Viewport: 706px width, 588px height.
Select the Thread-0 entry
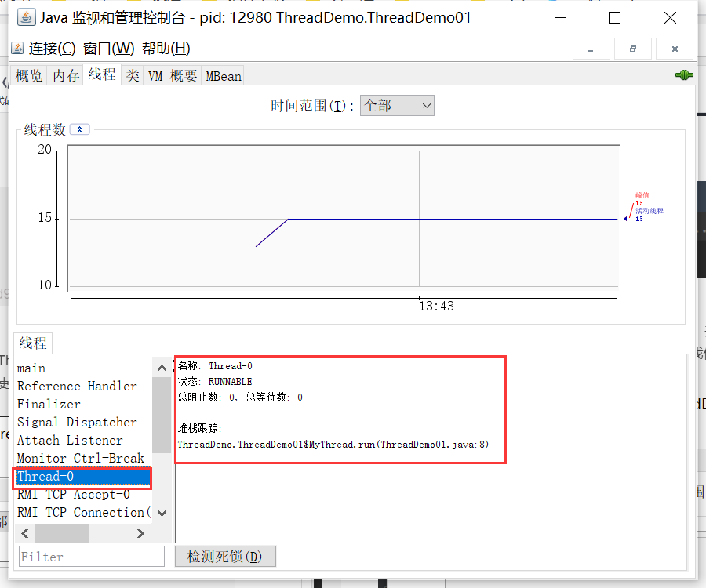click(x=83, y=477)
